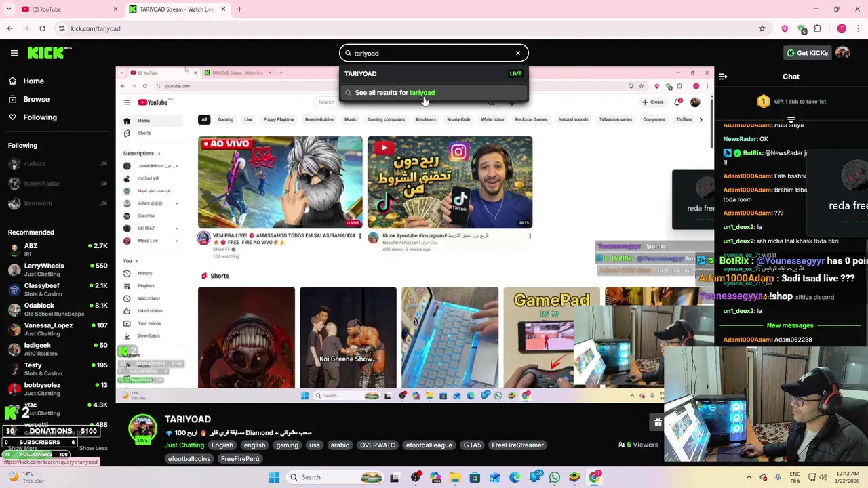The image size is (868, 488).
Task: Open File Explorer from the taskbar
Action: click(455, 477)
